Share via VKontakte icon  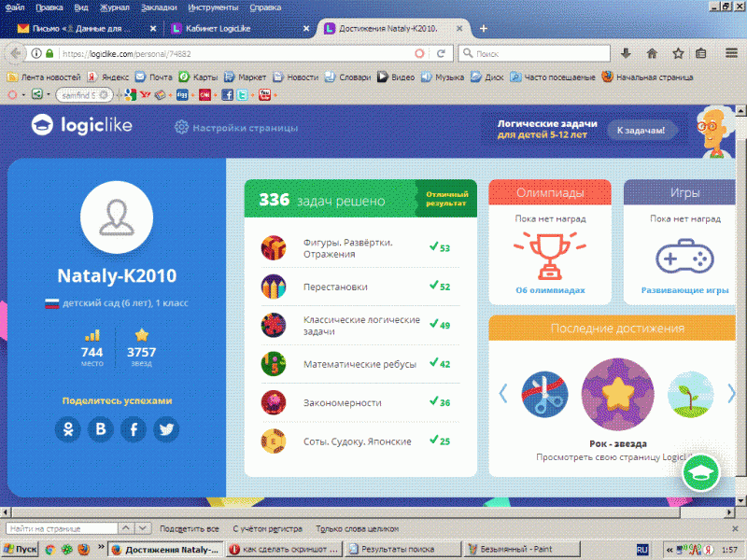[x=101, y=429]
